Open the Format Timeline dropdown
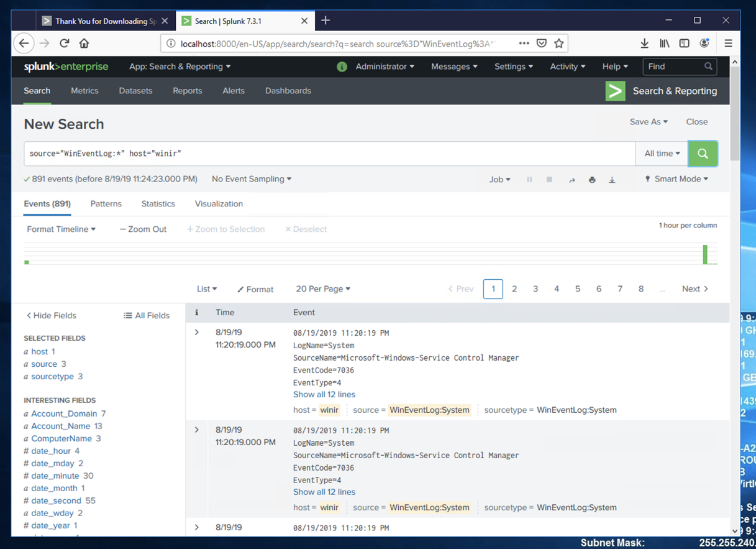756x549 pixels. pyautogui.click(x=61, y=229)
